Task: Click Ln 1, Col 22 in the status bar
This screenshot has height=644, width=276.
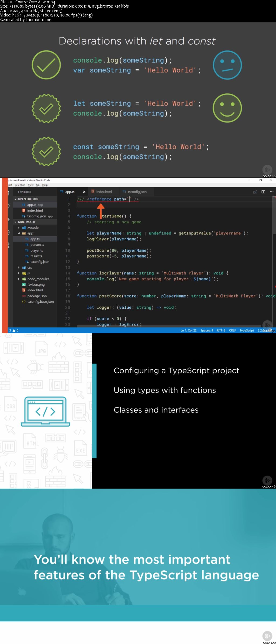Action: point(188,330)
